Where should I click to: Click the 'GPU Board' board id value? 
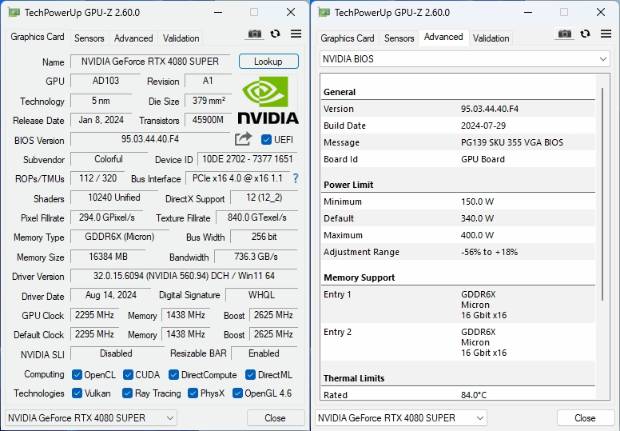(x=483, y=159)
